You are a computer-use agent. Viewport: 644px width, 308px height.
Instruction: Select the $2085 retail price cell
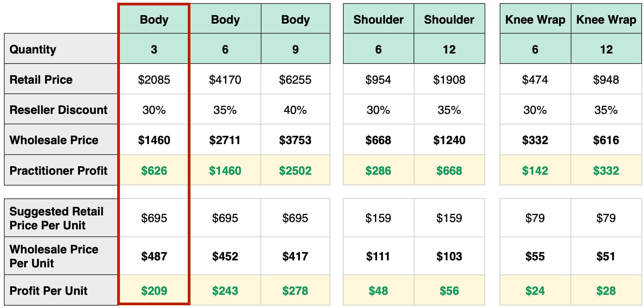click(x=154, y=79)
